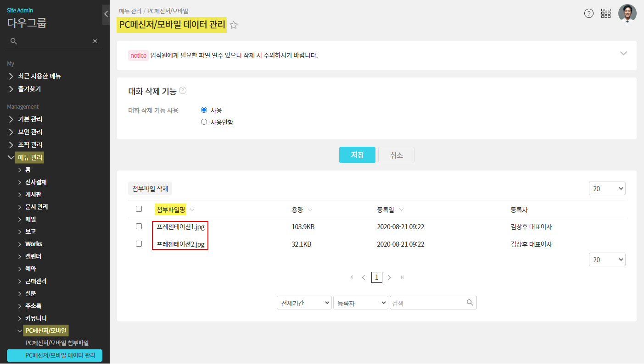The image size is (644, 364).
Task: Open the 전체기간 period dropdown
Action: 304,303
